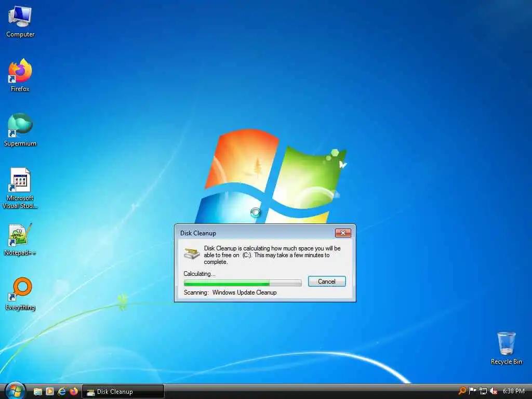The image size is (532, 399).
Task: Click the Disk Cleanup drive icon in dialog
Action: pyautogui.click(x=192, y=253)
